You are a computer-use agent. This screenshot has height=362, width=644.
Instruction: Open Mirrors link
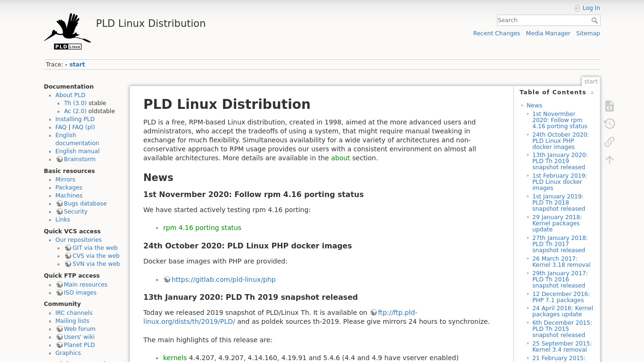pyautogui.click(x=65, y=180)
